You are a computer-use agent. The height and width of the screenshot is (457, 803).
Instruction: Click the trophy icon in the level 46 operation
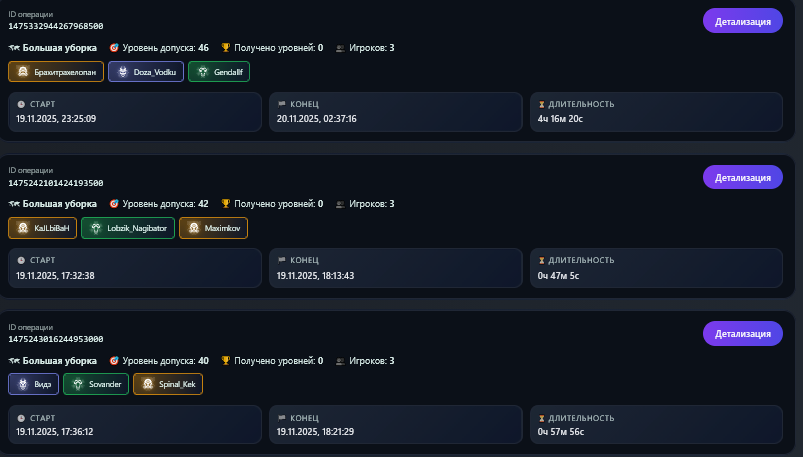(226, 47)
